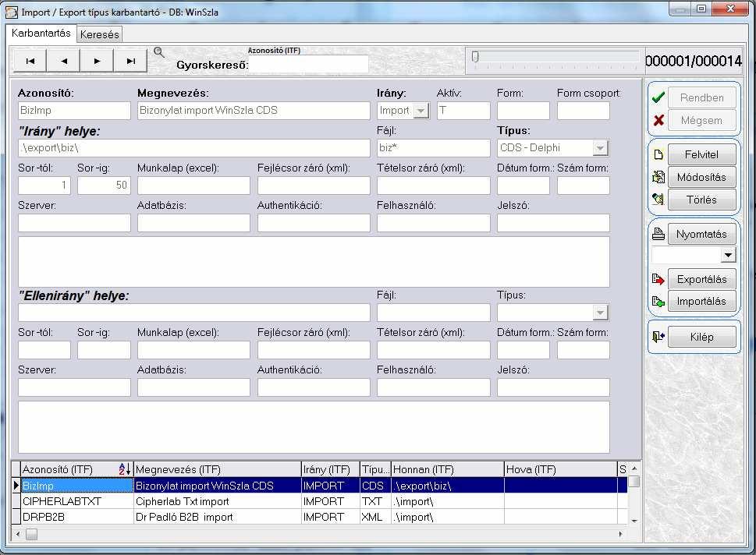Click the Dr Padló B2B import cell
Screen dimensions: 756x555
[218, 517]
